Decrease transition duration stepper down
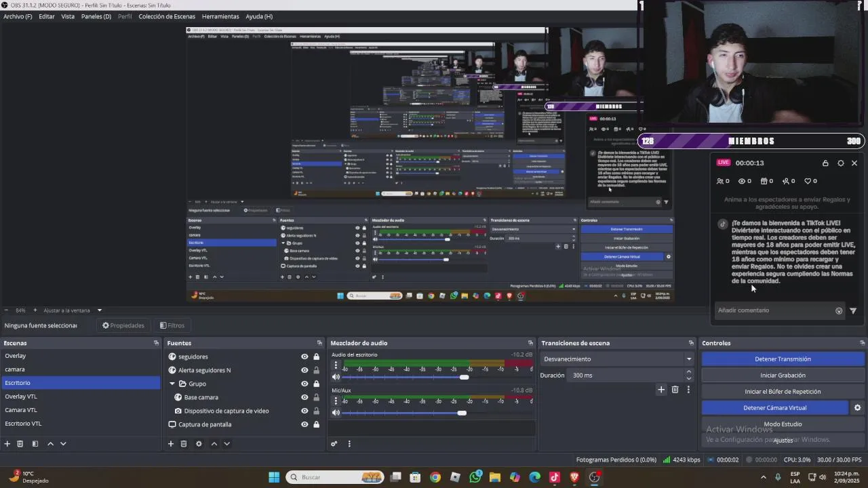 click(x=689, y=378)
